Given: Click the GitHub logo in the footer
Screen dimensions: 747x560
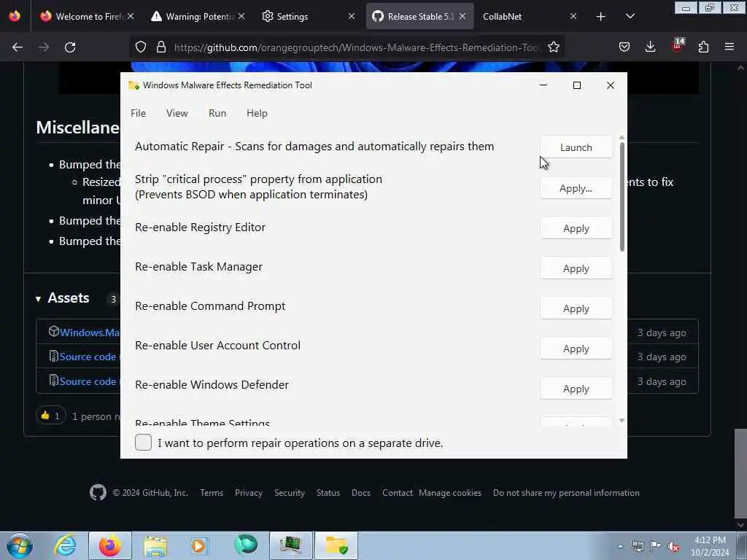Looking at the screenshot, I should (98, 492).
